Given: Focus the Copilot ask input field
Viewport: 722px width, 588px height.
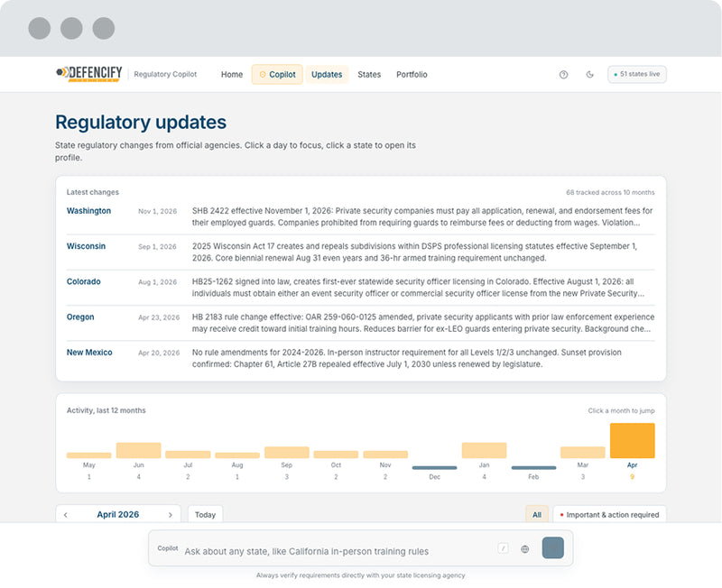Looking at the screenshot, I should pyautogui.click(x=338, y=551).
